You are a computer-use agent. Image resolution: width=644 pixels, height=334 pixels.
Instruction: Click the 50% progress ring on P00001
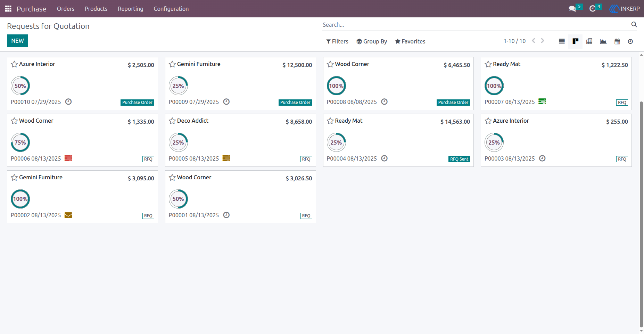coord(178,199)
